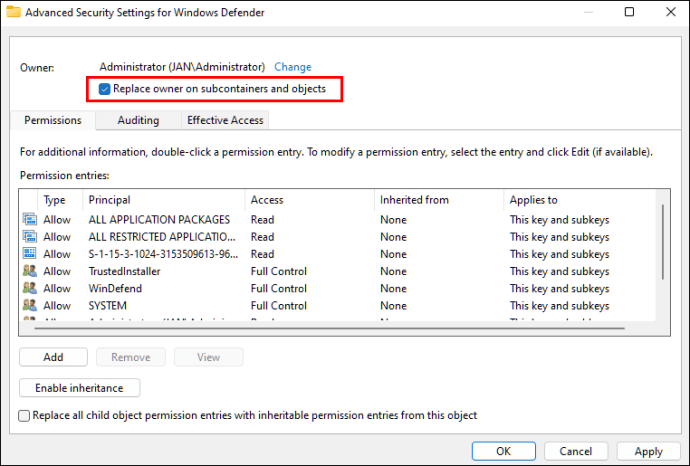Check Replace all child object permission entries
The height and width of the screenshot is (466, 690).
click(x=25, y=415)
